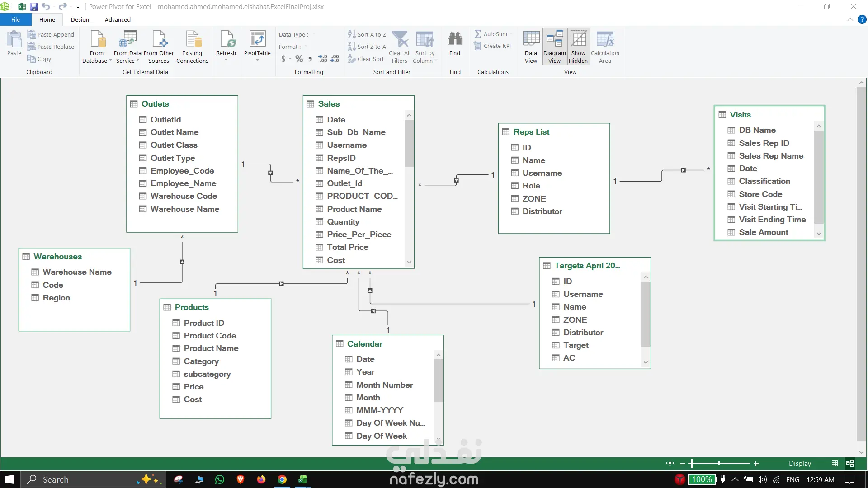Click the Paste Append button
Viewport: 868px width, 488px height.
pos(51,34)
